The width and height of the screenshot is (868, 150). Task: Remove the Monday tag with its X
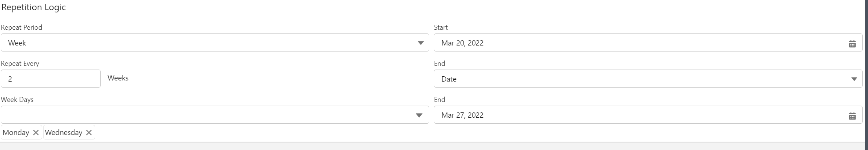(x=36, y=132)
